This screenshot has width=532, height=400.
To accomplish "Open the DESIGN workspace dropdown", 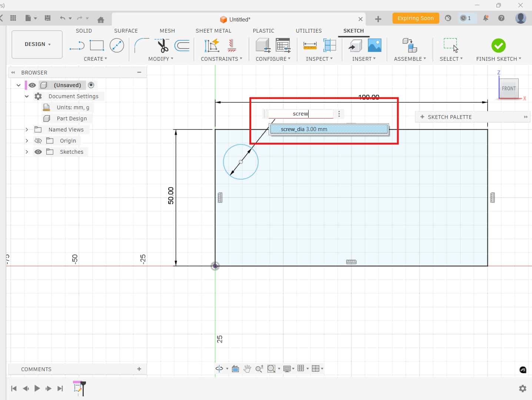I will pos(37,44).
